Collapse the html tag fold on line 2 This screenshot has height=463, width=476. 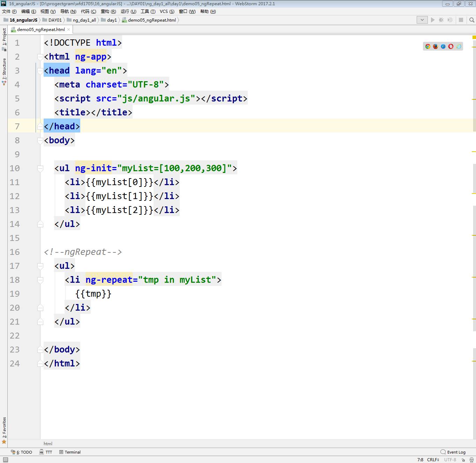tap(40, 57)
